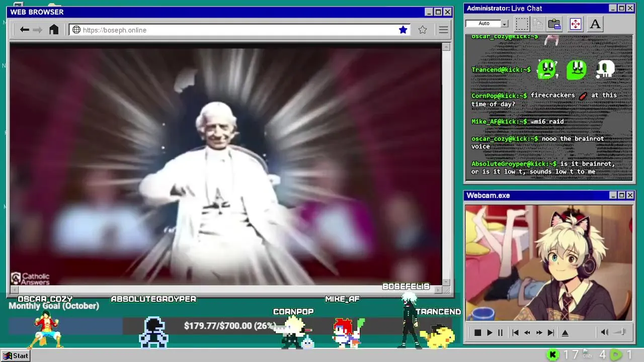
Task: Select the dashed marquee tool in Live Chat
Action: [522, 24]
